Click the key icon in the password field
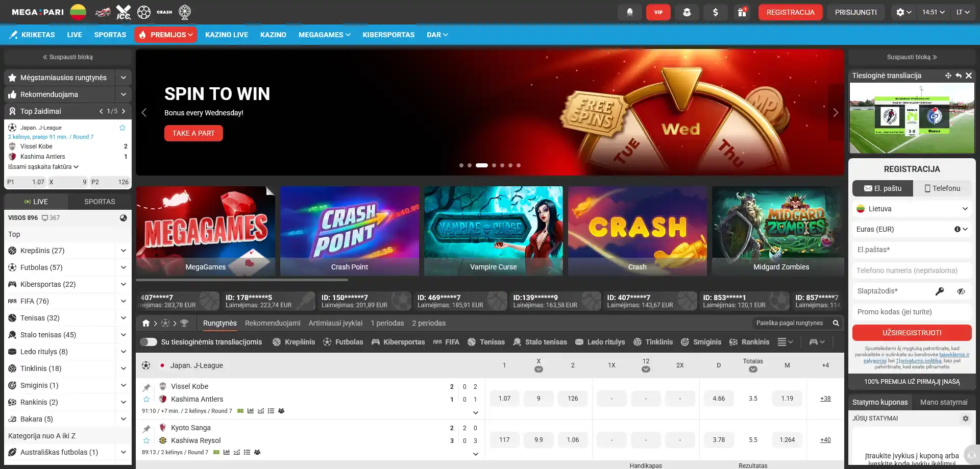The image size is (980, 469). (940, 291)
